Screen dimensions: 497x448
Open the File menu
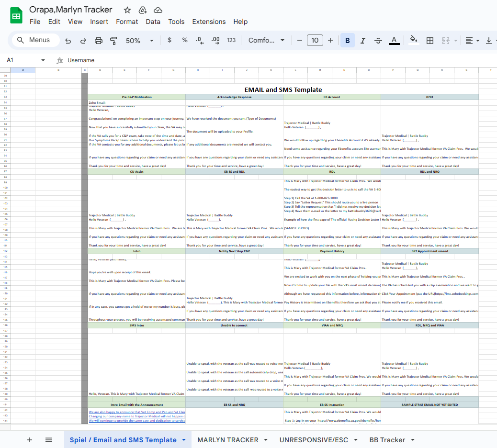click(35, 22)
